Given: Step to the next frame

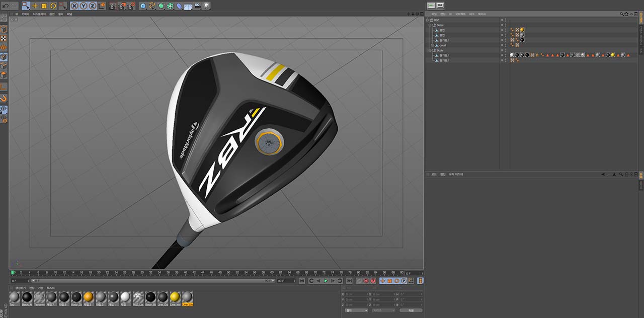Looking at the screenshot, I should coord(333,281).
